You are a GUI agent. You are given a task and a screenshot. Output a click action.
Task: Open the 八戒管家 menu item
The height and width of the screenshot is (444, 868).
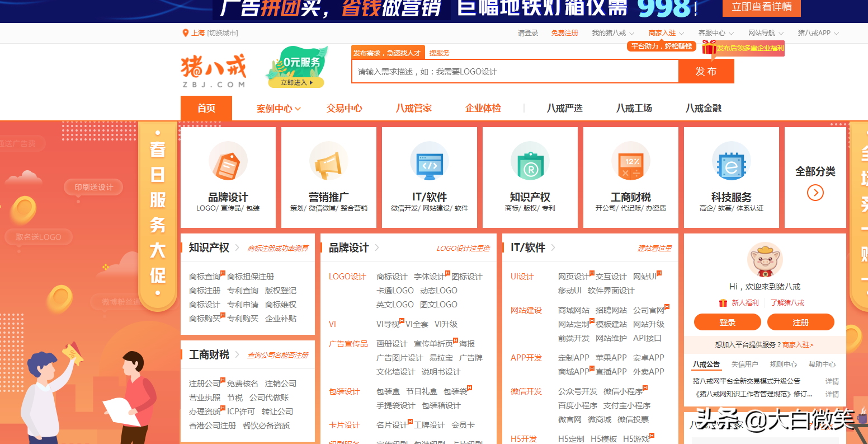pos(413,109)
